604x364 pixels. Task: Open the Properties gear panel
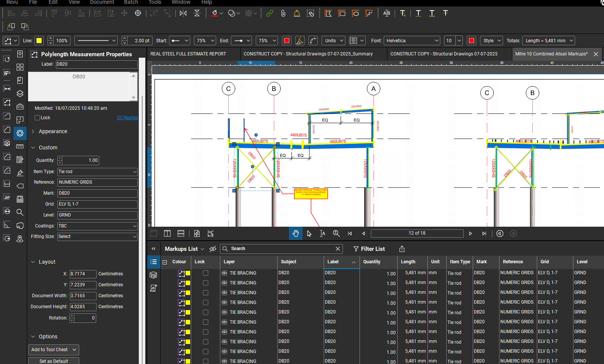coord(20,133)
